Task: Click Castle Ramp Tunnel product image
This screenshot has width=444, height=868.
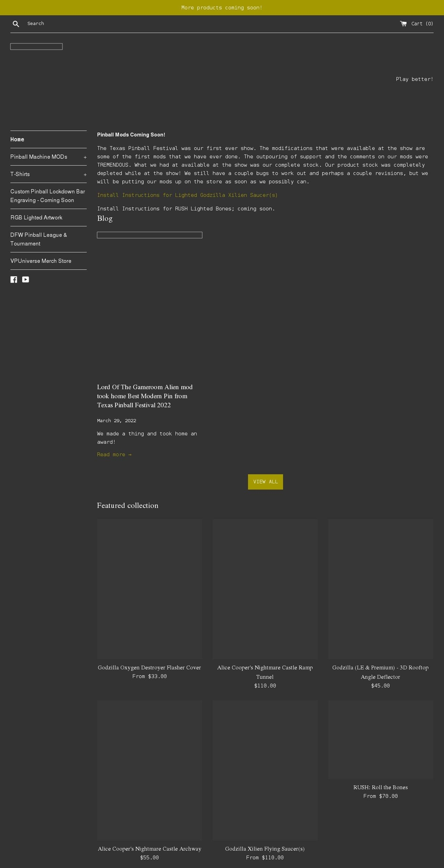Action: click(x=265, y=589)
